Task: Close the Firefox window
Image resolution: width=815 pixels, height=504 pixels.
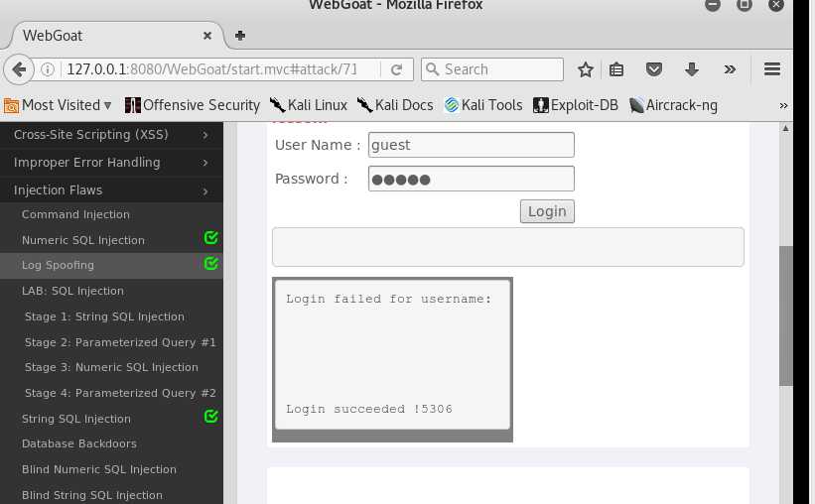Action: 776,5
